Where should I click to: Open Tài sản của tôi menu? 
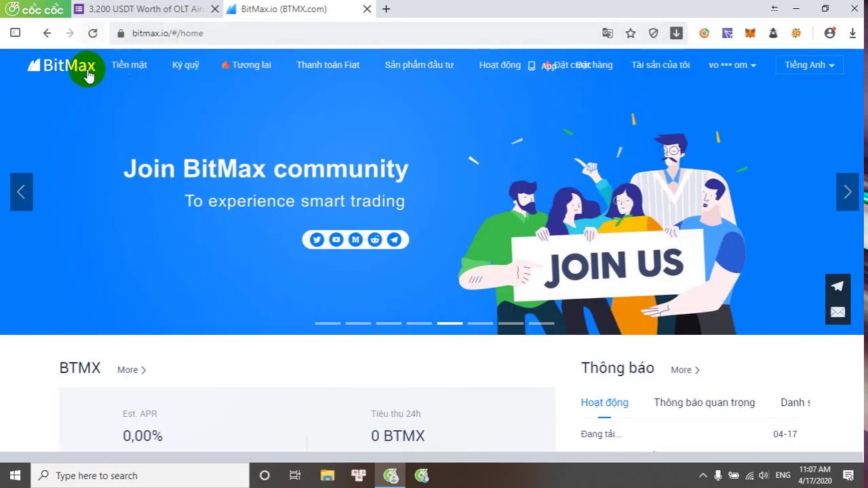click(660, 65)
